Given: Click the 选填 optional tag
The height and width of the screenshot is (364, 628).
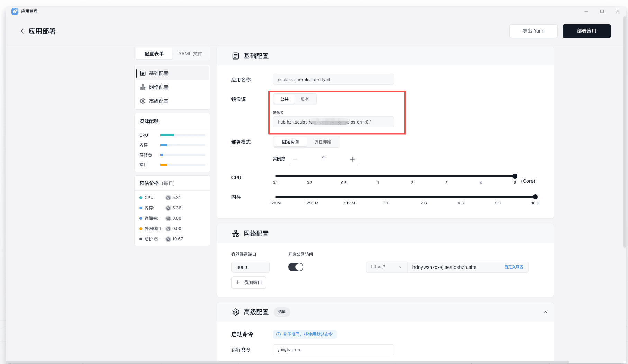Looking at the screenshot, I should point(282,312).
